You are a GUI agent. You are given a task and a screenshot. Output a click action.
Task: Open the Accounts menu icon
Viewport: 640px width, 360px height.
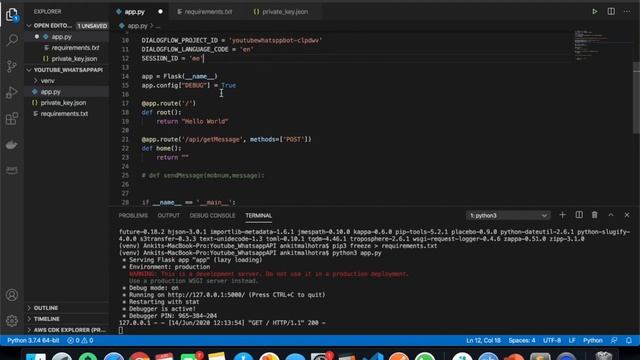pos(12,295)
